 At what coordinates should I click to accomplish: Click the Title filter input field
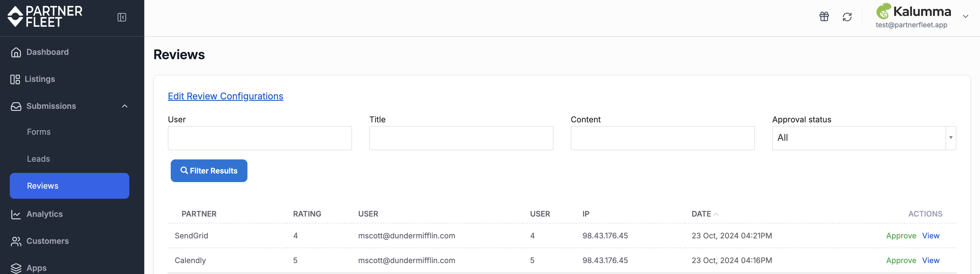click(461, 138)
